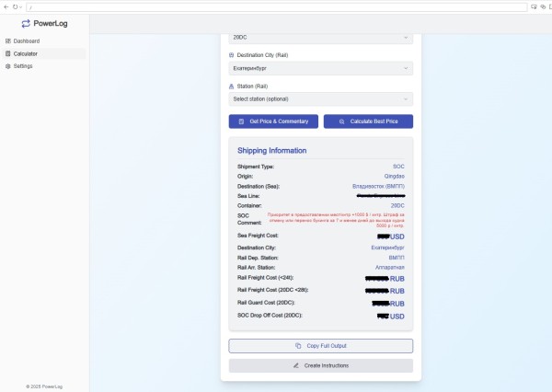Open Calculator in the sidebar
Viewport: 552px width, 392px height.
click(x=43, y=53)
